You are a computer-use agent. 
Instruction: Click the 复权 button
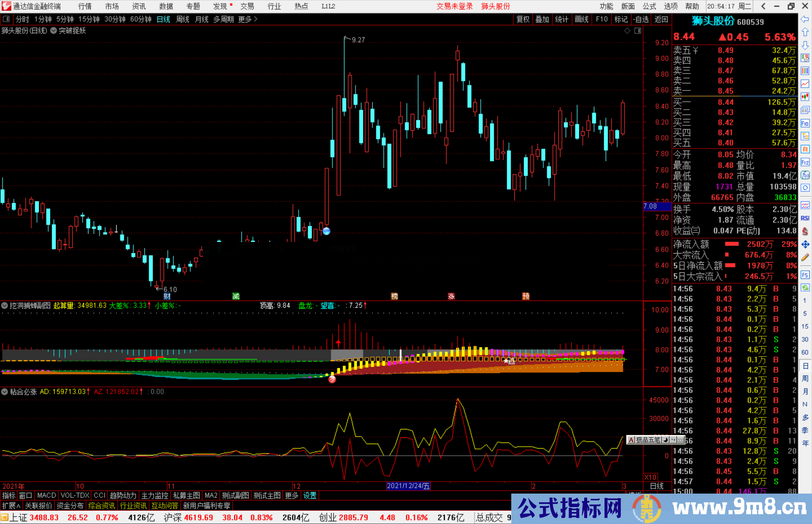point(523,19)
